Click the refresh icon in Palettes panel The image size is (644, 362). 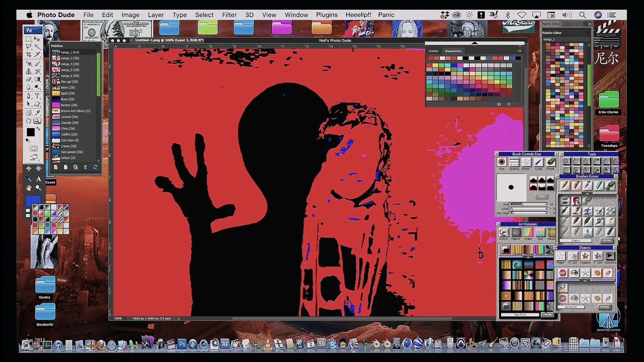pyautogui.click(x=96, y=167)
